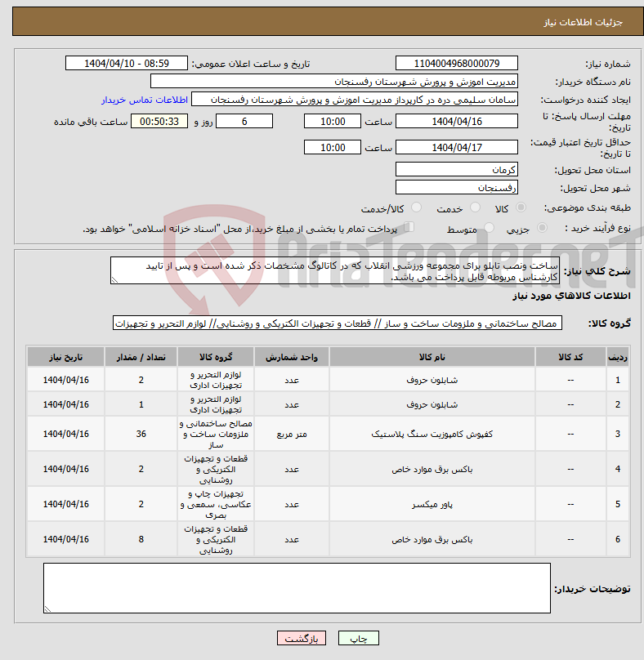The image size is (644, 660).
Task: Click شابلون حروف in row 1
Action: 432,380
